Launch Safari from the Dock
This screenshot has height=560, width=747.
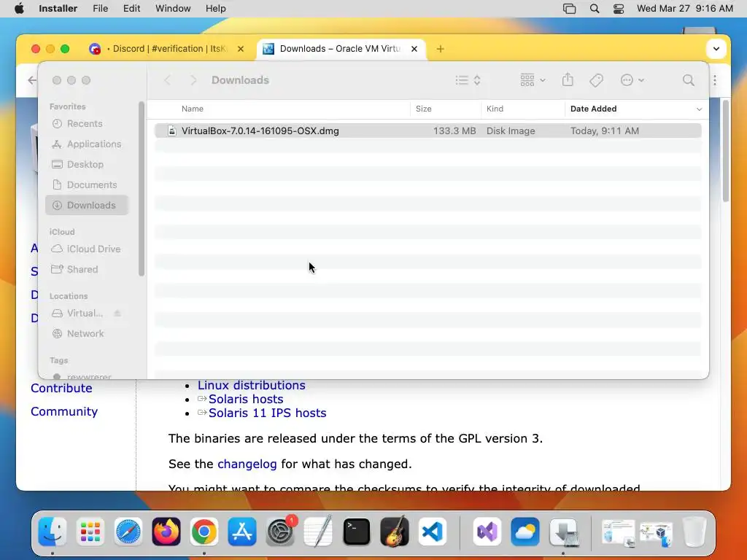pos(128,532)
